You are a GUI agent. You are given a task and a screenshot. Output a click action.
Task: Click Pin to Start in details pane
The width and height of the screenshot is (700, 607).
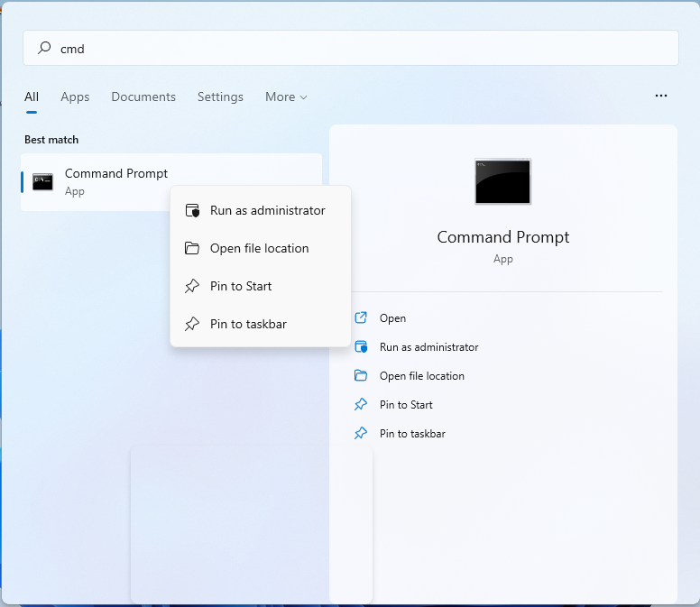(406, 405)
